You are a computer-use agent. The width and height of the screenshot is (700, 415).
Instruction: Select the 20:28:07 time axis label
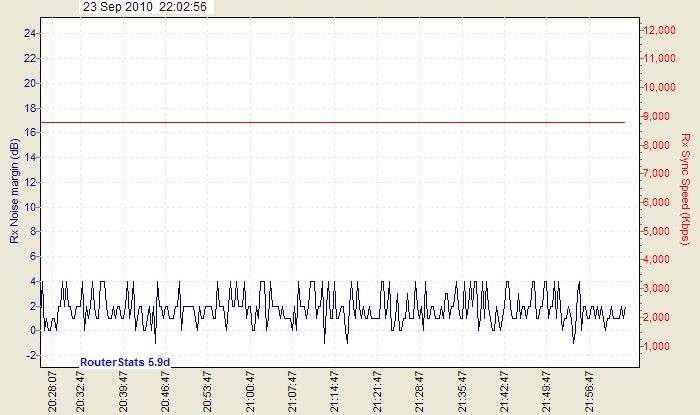click(53, 391)
